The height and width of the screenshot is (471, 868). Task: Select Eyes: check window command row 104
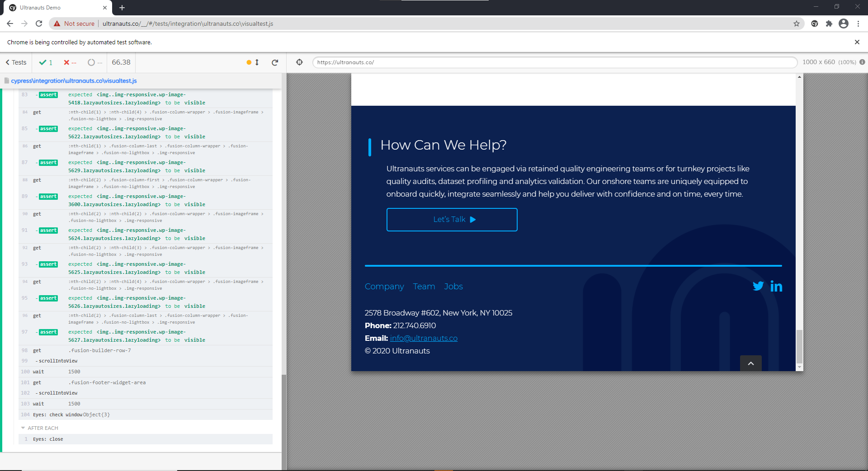[x=146, y=414]
